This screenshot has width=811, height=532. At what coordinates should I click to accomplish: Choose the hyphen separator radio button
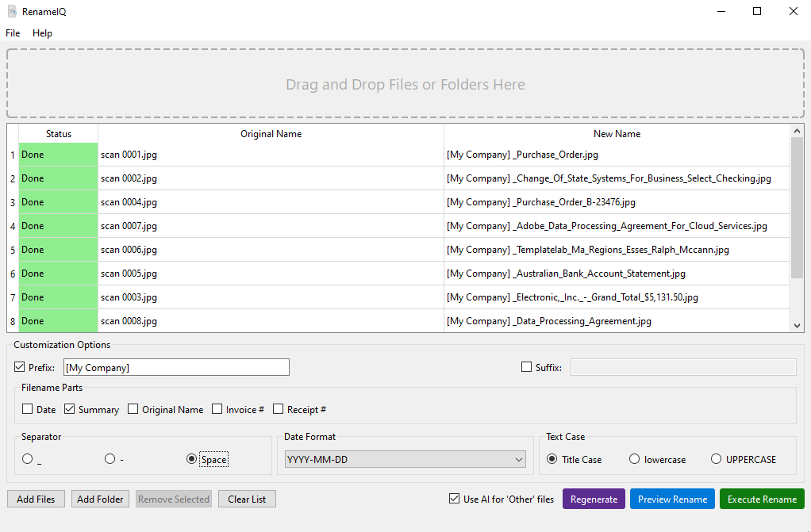click(x=110, y=459)
